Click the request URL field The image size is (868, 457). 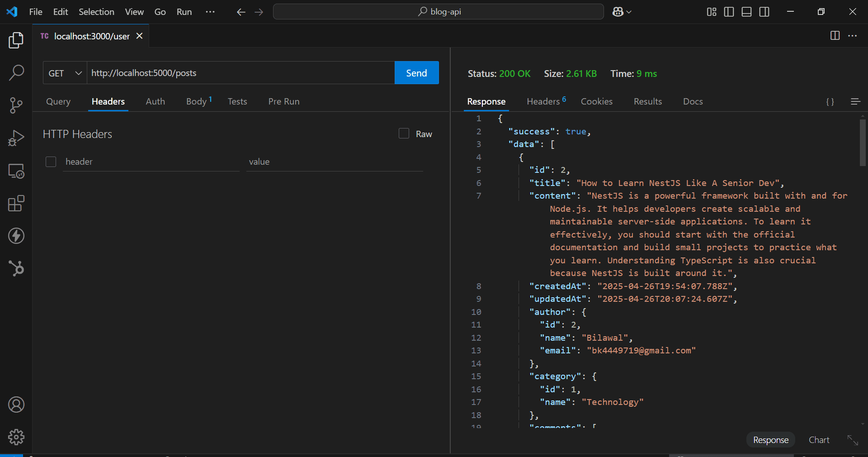click(241, 73)
